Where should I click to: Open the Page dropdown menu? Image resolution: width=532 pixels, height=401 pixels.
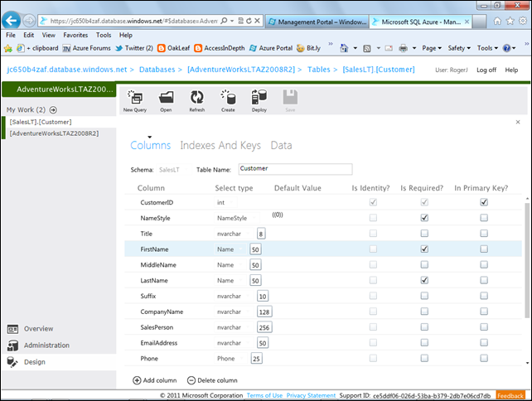tap(432, 48)
